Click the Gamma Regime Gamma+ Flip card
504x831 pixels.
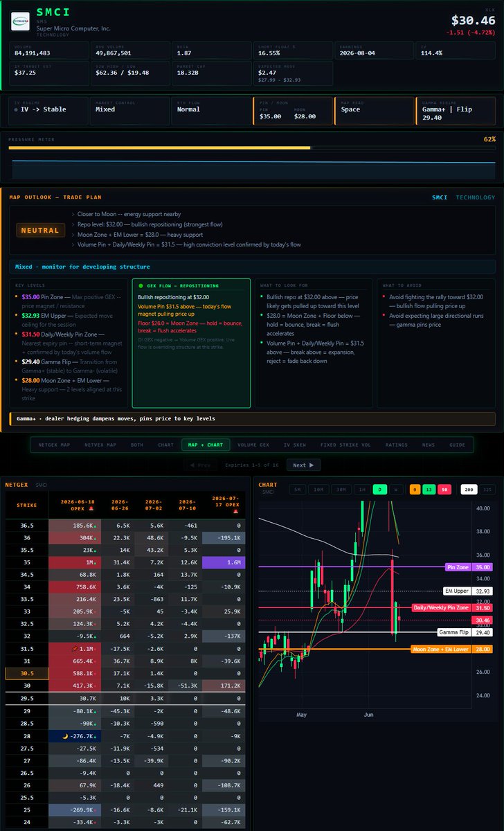click(x=456, y=111)
